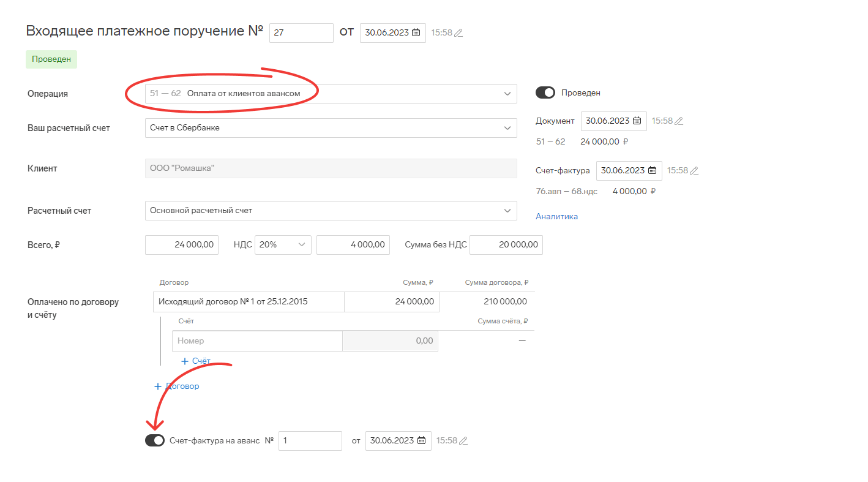
Task: Toggle the Проведен switch off
Action: (x=545, y=93)
